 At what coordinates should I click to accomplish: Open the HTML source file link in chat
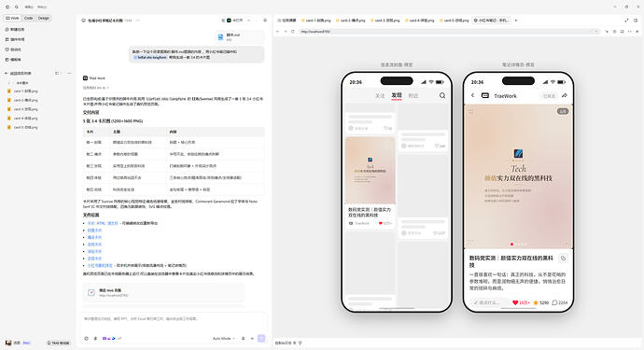(103, 223)
